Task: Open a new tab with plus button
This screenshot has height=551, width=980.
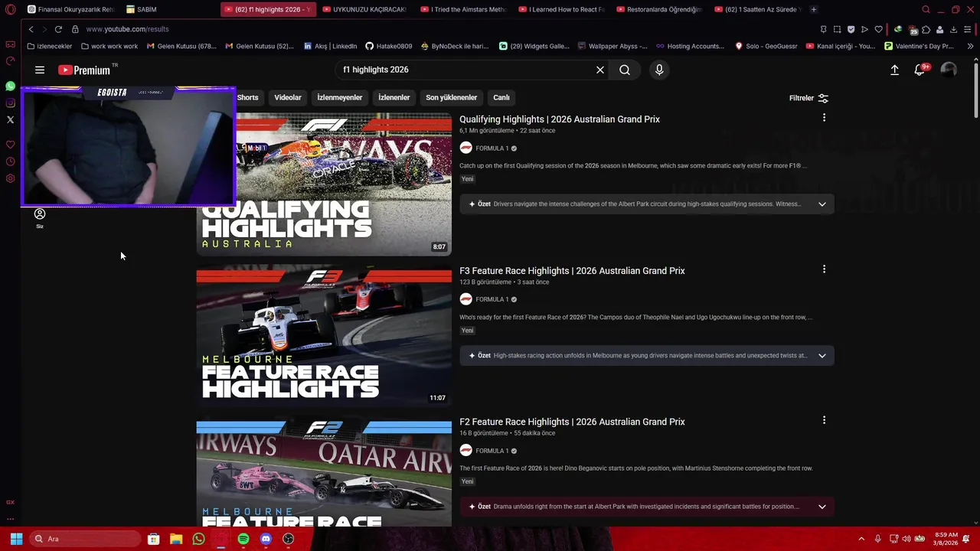Action: point(813,9)
